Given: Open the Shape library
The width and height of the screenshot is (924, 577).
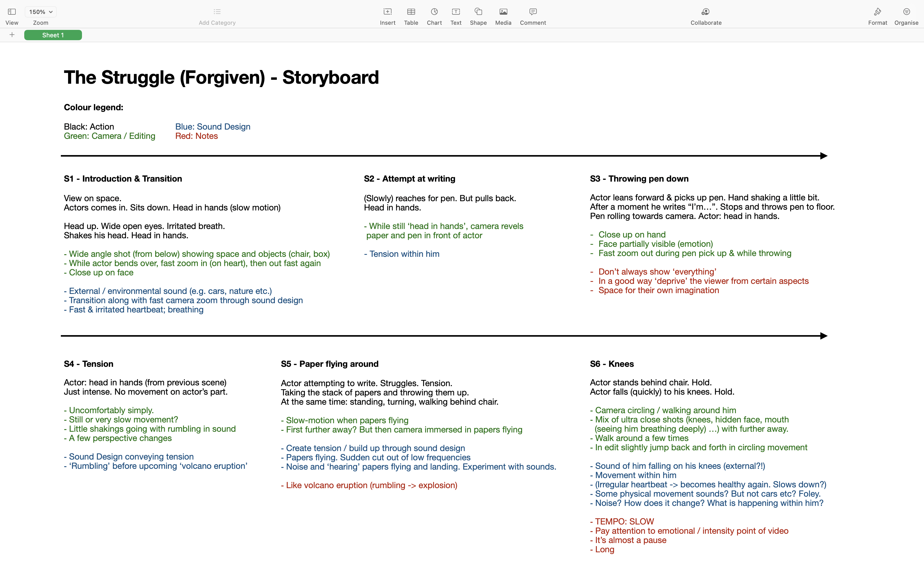Looking at the screenshot, I should [x=478, y=12].
